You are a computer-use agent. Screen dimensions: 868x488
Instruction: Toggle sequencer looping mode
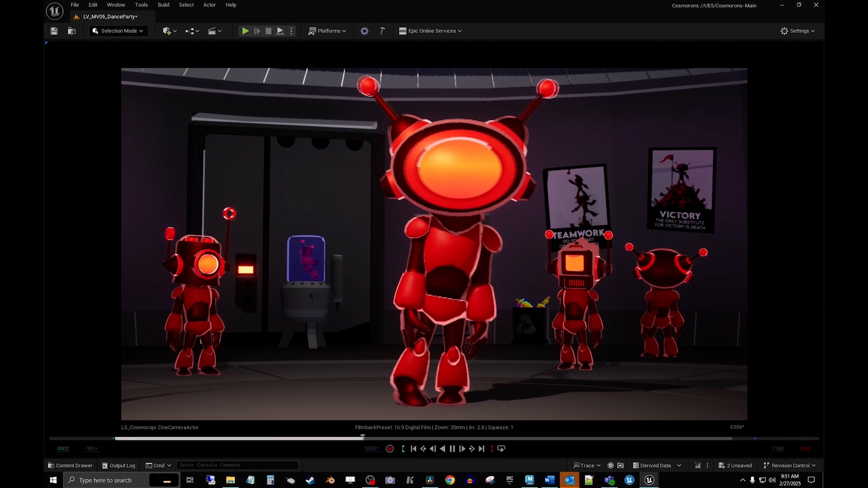501,449
